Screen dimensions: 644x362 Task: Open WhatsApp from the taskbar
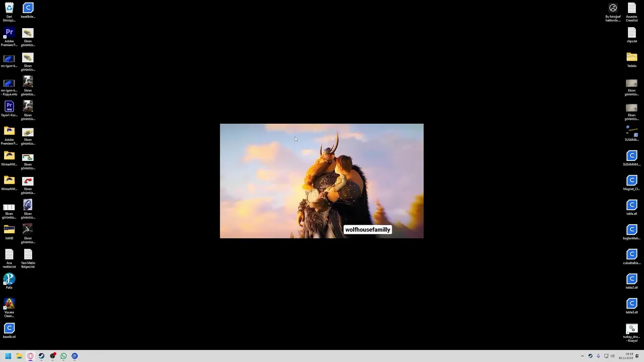pyautogui.click(x=63, y=356)
